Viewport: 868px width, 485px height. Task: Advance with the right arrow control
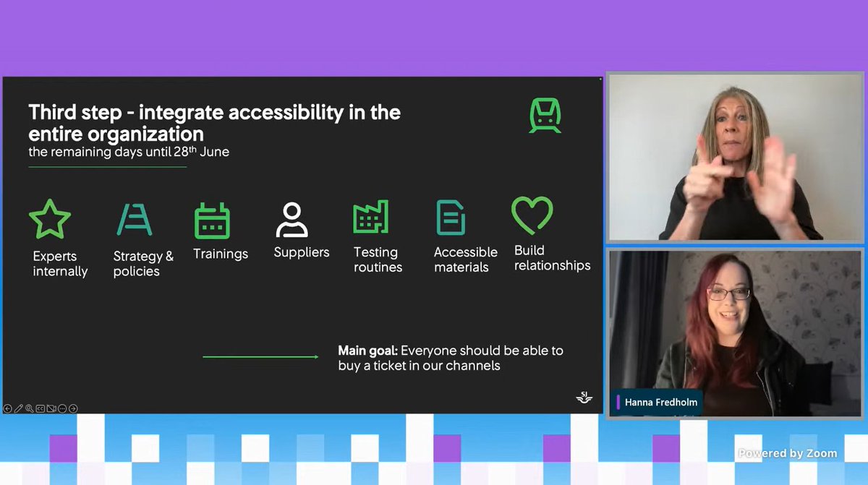[x=72, y=408]
